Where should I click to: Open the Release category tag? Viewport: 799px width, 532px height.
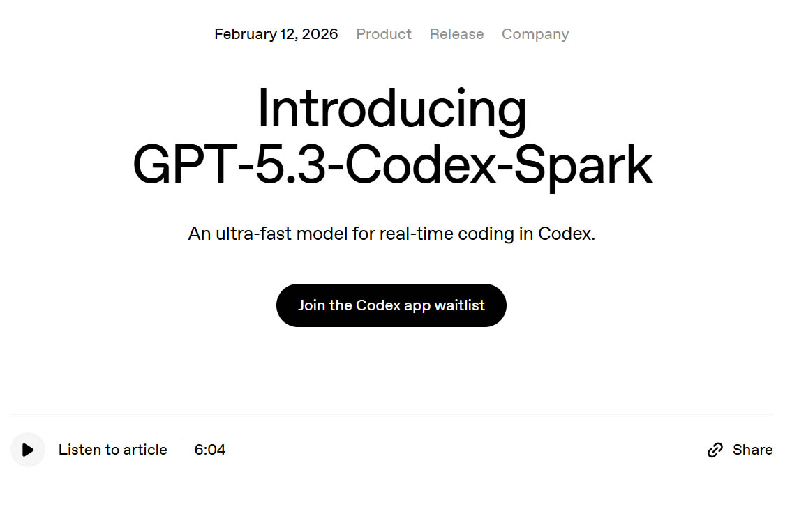tap(456, 34)
